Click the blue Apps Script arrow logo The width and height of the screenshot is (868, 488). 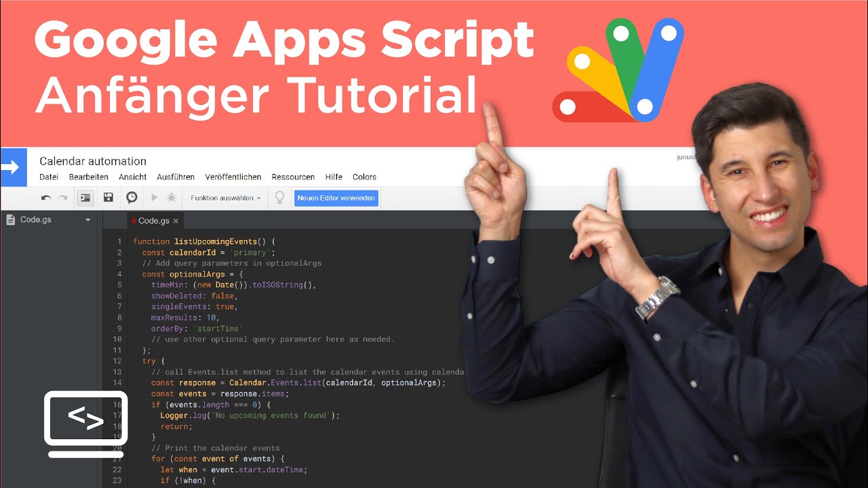(13, 167)
